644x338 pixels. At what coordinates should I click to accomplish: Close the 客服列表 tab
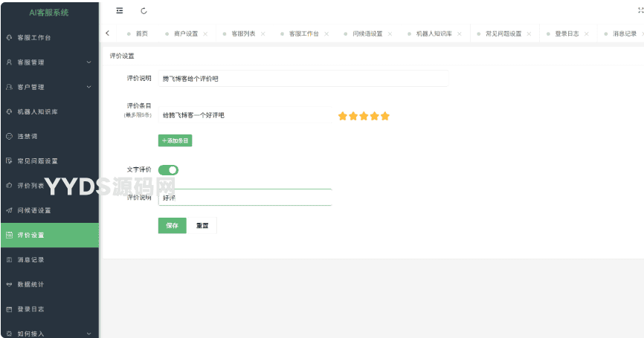click(263, 33)
